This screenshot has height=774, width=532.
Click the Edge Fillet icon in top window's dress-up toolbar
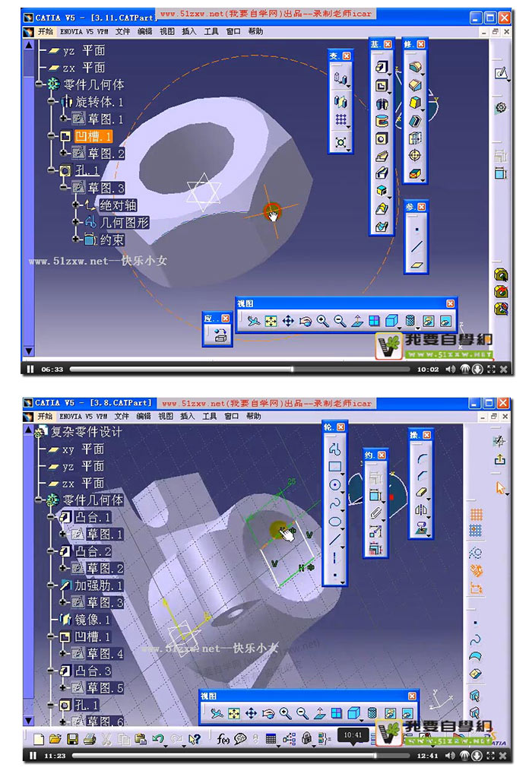pos(415,67)
